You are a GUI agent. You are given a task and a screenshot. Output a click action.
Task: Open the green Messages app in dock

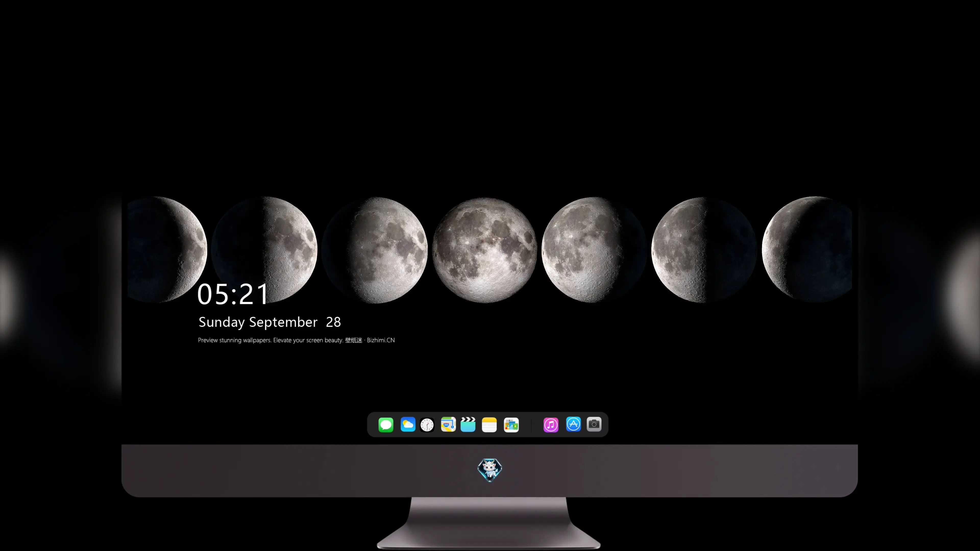coord(386,425)
